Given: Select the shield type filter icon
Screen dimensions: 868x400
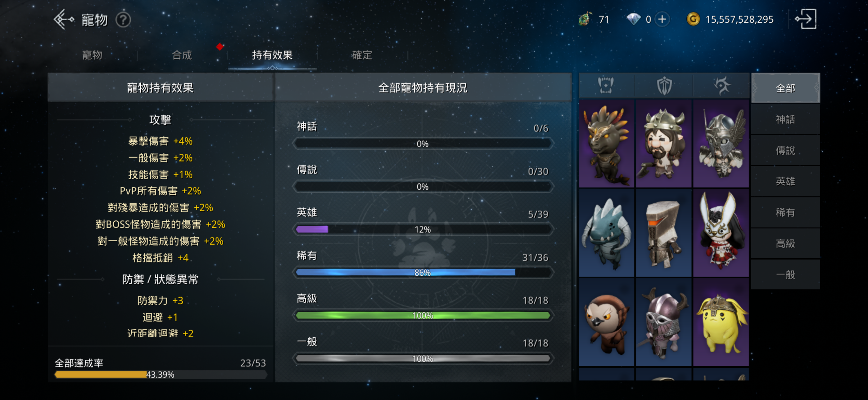Looking at the screenshot, I should [x=664, y=86].
